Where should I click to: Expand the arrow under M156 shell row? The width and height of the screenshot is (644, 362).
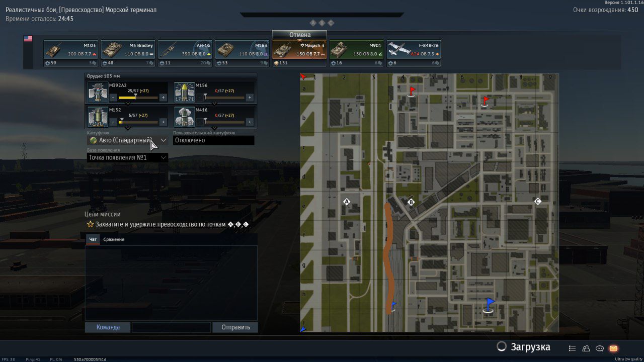click(214, 104)
